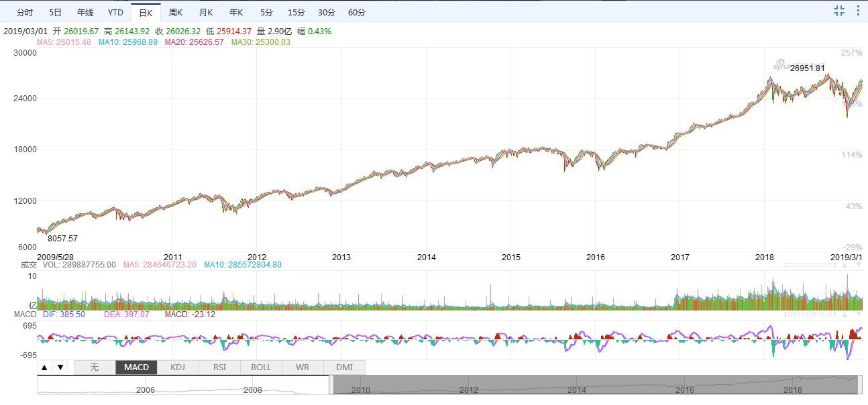
Task: Click 2006 area in the overview timeline
Action: (146, 390)
